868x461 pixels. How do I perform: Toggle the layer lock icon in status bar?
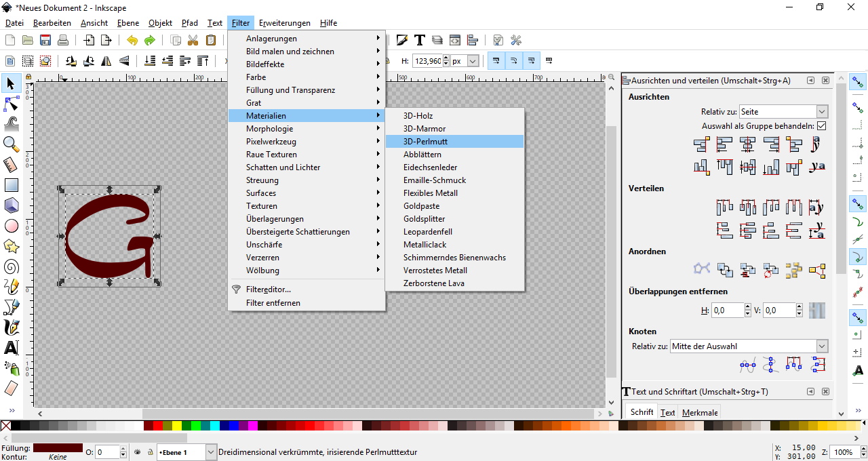pos(149,452)
